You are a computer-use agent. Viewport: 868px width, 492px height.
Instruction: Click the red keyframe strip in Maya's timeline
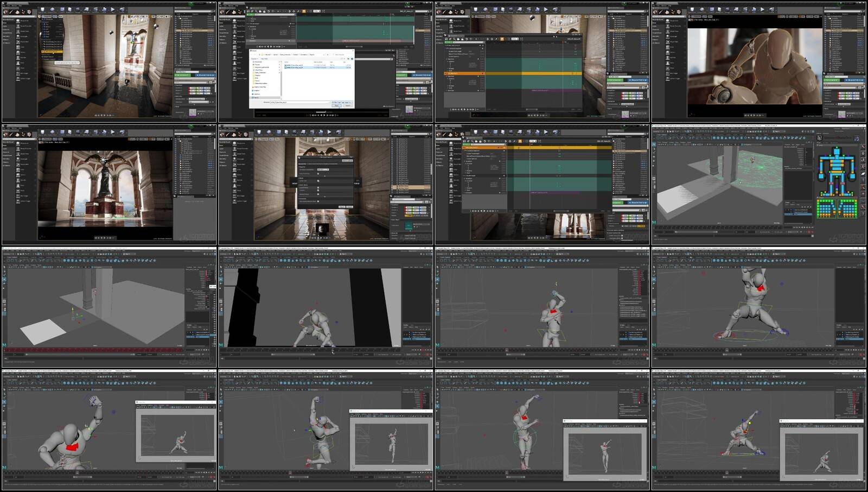(92, 350)
